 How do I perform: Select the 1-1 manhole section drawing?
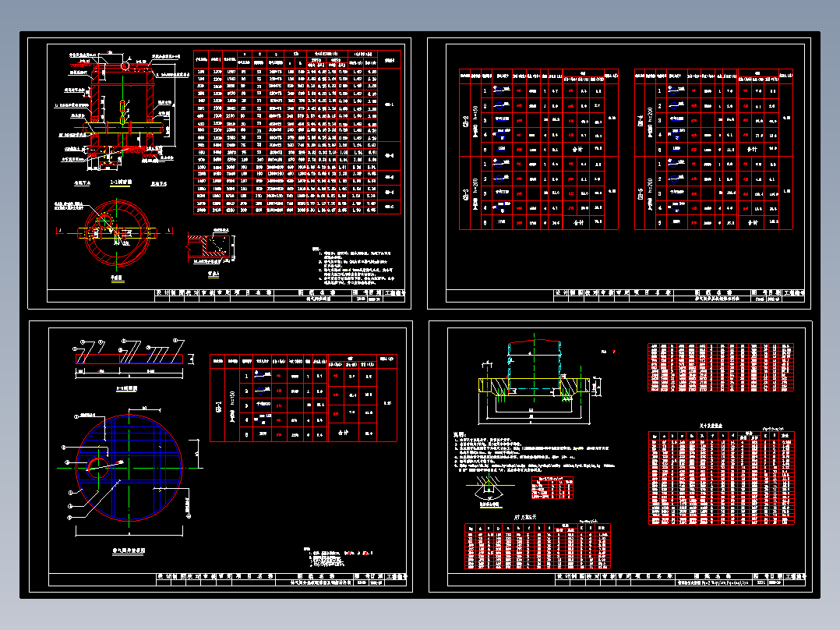[122, 111]
